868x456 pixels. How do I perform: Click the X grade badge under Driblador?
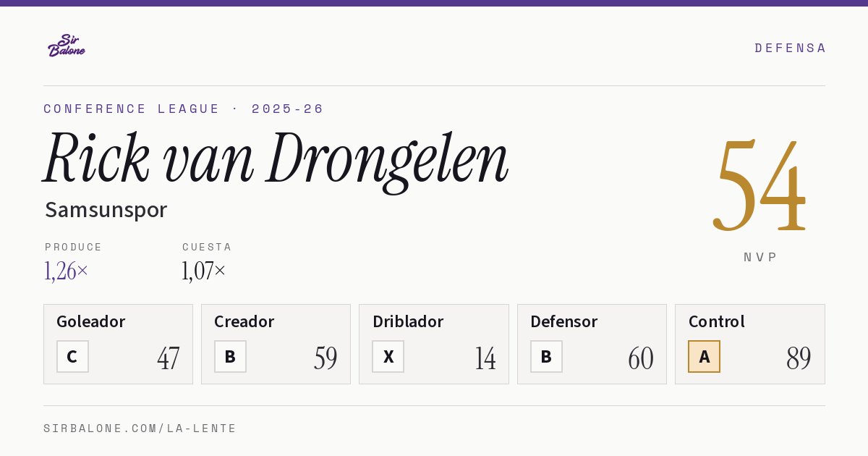(x=388, y=357)
